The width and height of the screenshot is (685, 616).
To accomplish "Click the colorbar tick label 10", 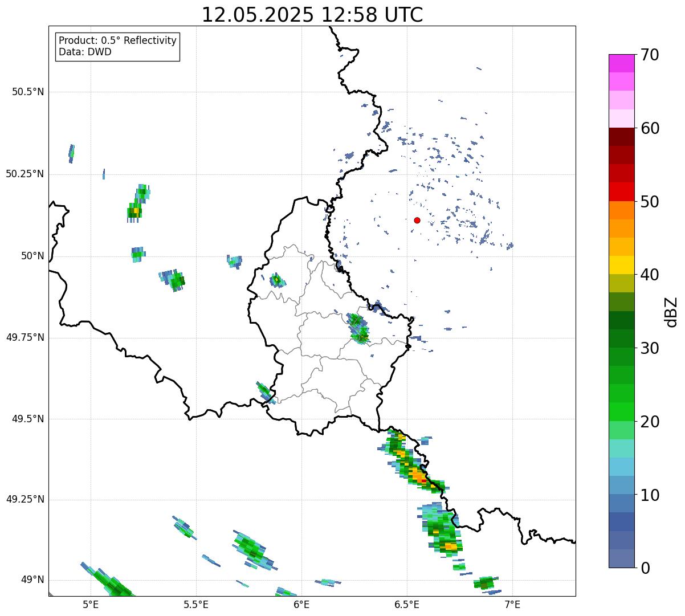I will [650, 495].
